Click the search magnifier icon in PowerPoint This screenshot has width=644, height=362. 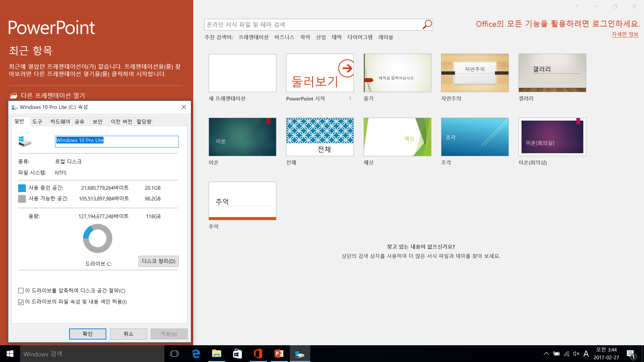pos(427,24)
